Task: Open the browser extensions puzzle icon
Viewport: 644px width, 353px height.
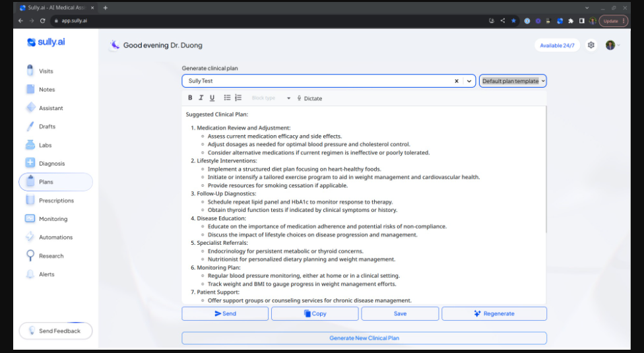Action: coord(571,20)
